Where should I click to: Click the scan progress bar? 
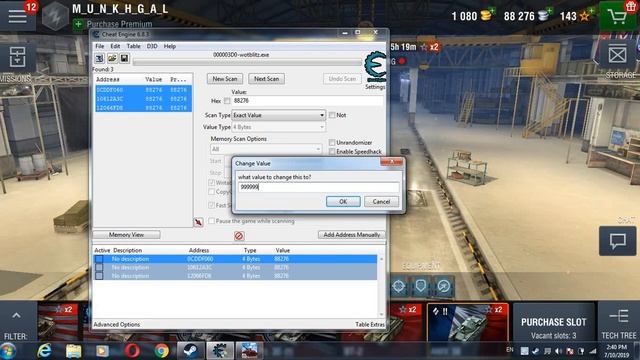(247, 62)
